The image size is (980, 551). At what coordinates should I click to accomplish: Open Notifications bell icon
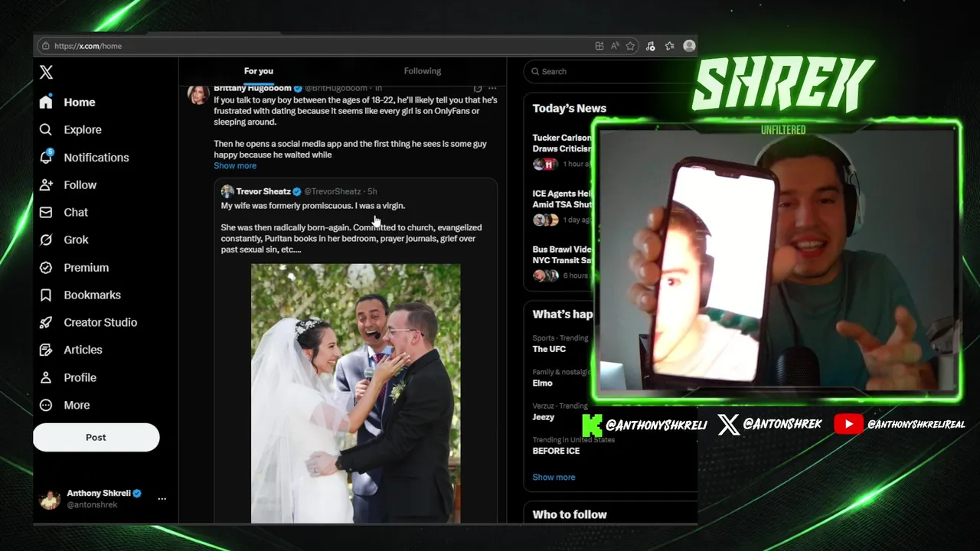[46, 157]
